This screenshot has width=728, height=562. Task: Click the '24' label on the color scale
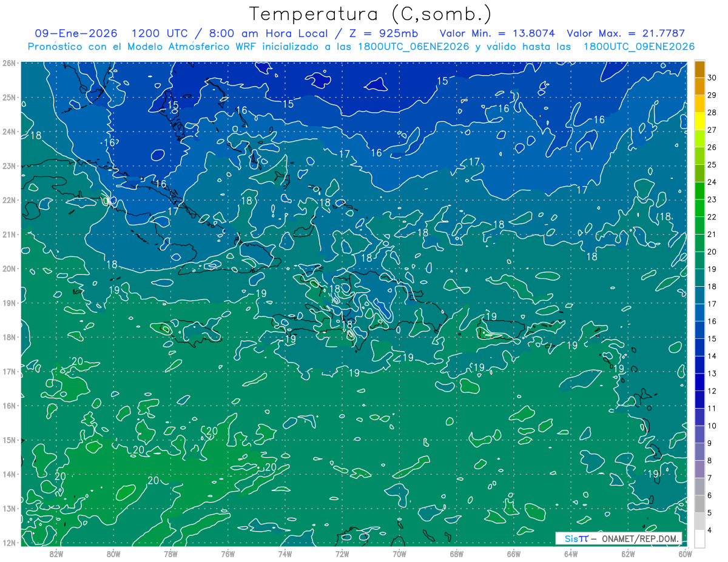click(x=712, y=182)
